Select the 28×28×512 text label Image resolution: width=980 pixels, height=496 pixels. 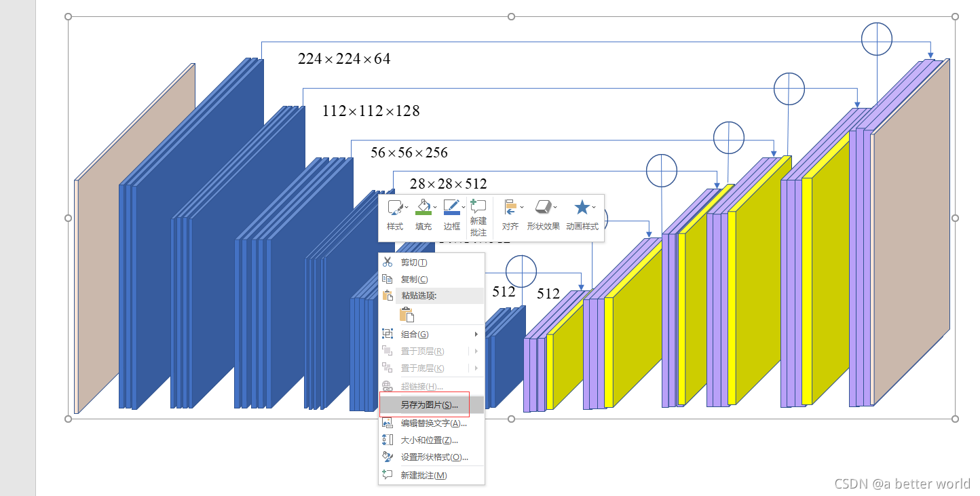(449, 184)
